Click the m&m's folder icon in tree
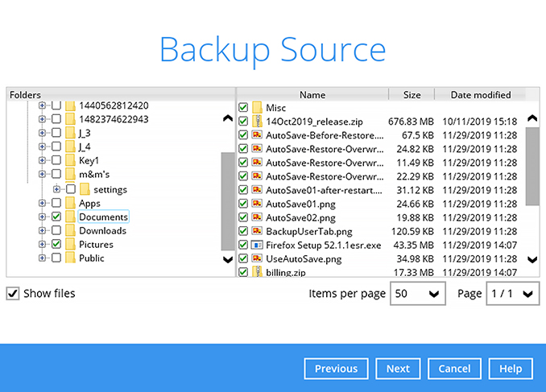 pos(70,174)
